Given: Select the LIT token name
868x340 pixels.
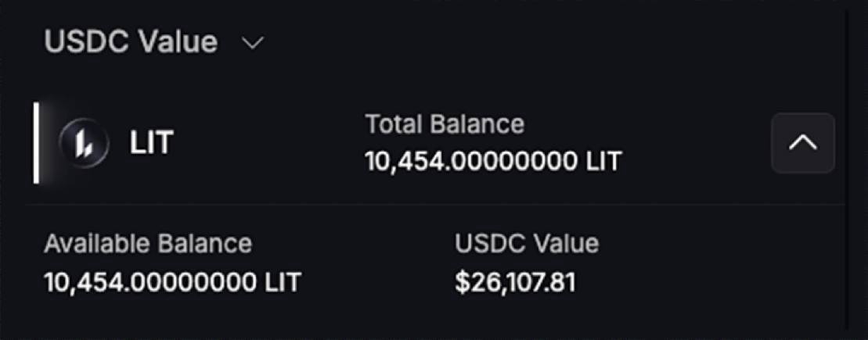Looking at the screenshot, I should click(152, 142).
